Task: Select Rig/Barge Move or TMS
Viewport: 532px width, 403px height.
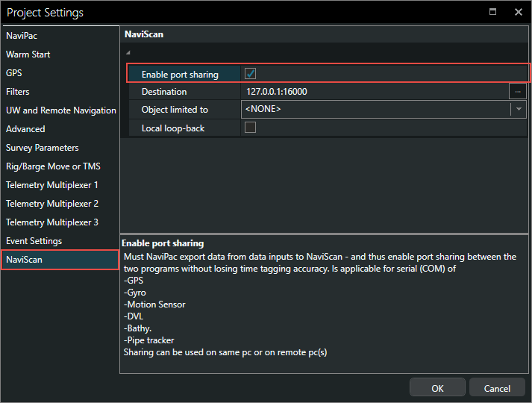Action: click(53, 166)
